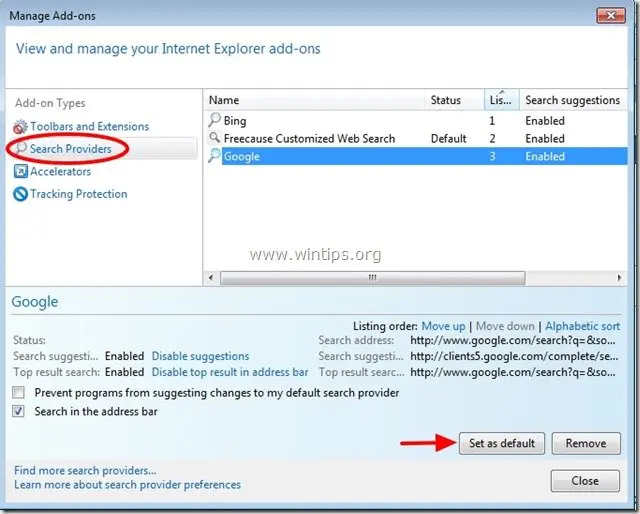Click the Bing magnifier icon
Image resolution: width=640 pixels, height=514 pixels.
tap(214, 120)
